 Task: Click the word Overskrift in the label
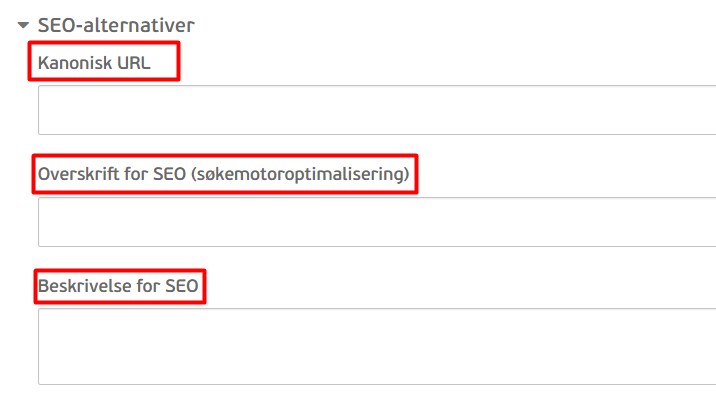74,174
